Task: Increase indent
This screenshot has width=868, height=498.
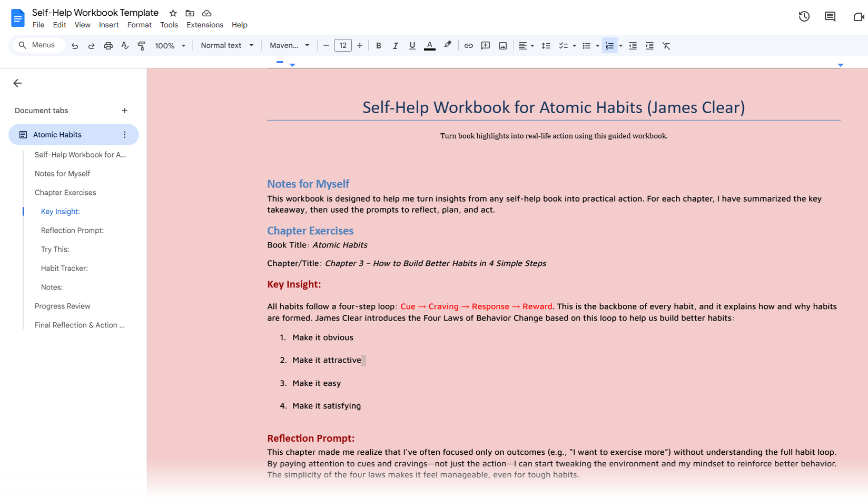Action: click(x=649, y=46)
